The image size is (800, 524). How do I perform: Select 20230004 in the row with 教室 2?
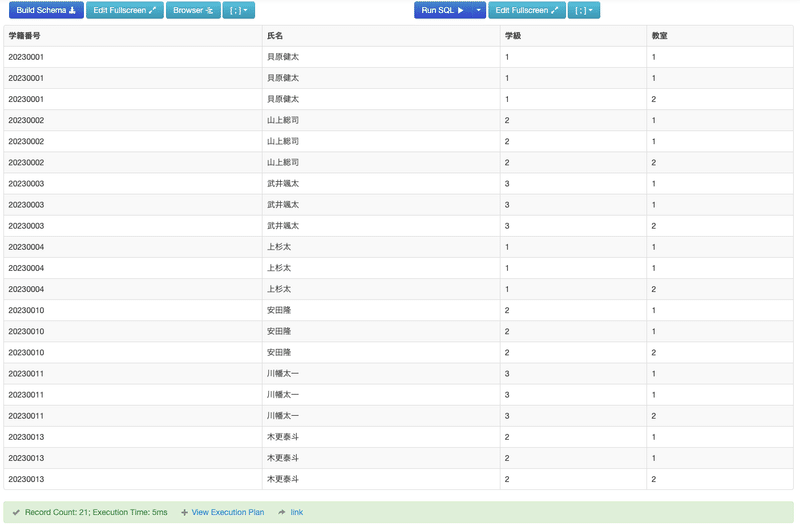tap(26, 289)
